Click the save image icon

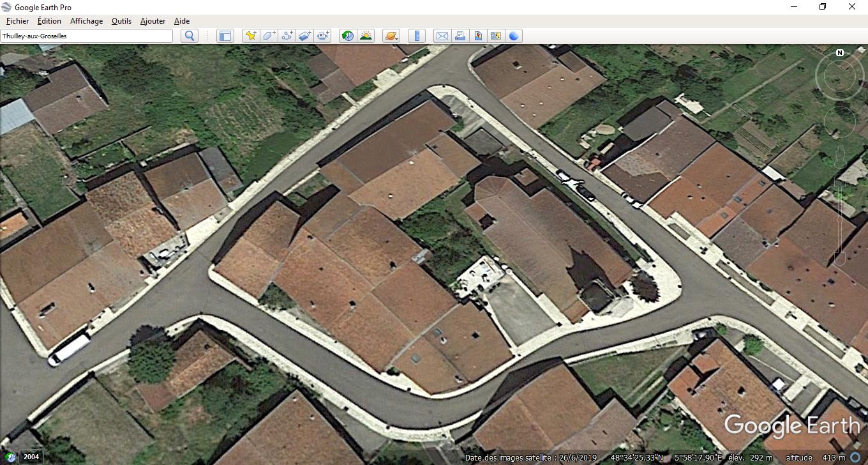click(x=477, y=36)
